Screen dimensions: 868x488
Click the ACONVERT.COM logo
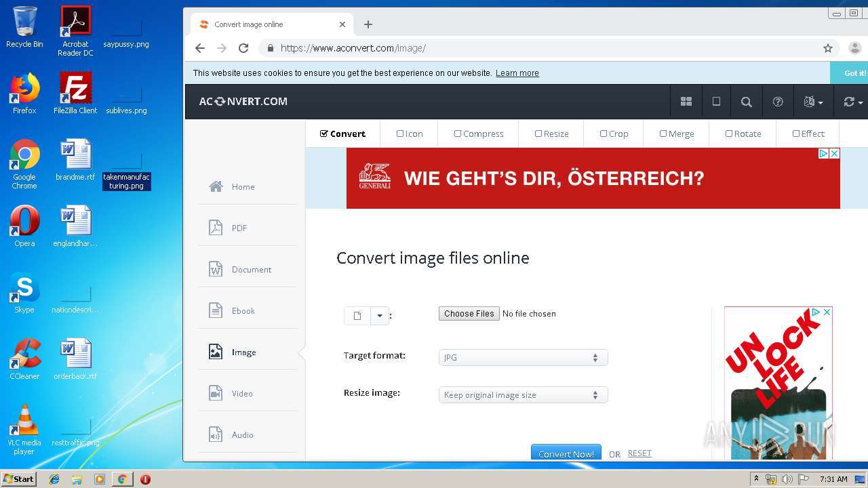coord(243,102)
